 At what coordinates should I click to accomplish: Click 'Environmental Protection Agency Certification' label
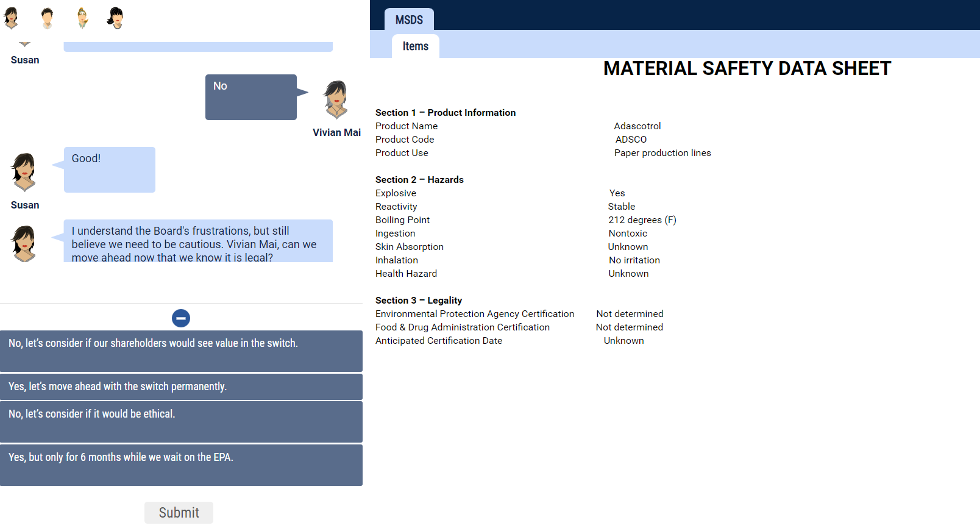[475, 314]
